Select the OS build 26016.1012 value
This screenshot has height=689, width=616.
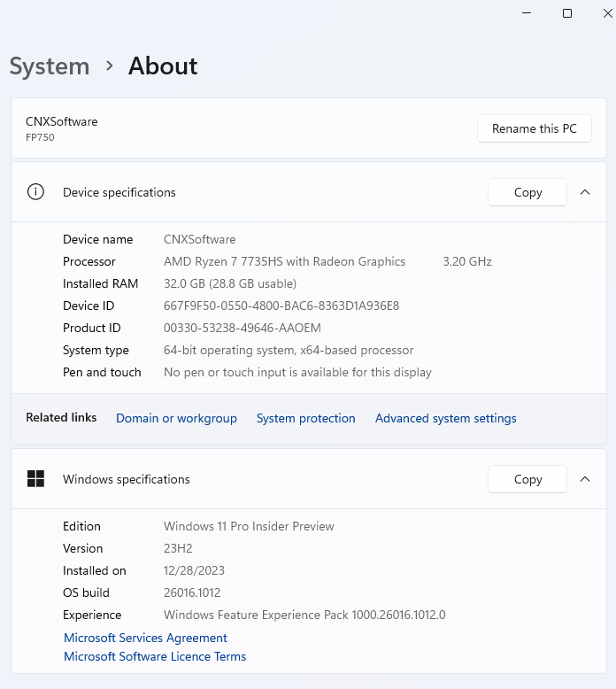pos(192,592)
